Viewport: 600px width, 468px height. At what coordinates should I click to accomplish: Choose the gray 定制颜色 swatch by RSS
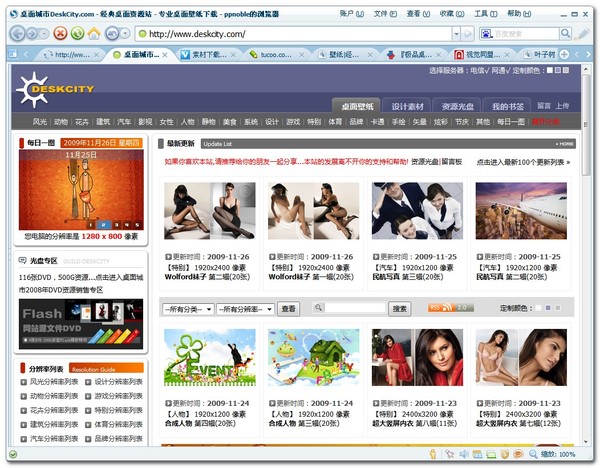(558, 308)
